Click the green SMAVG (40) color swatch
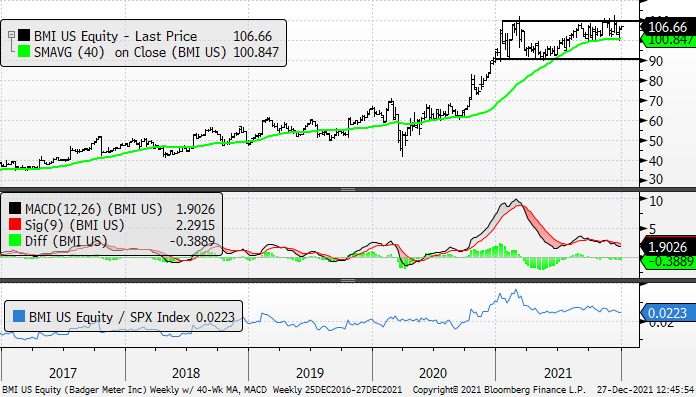 (x=24, y=52)
